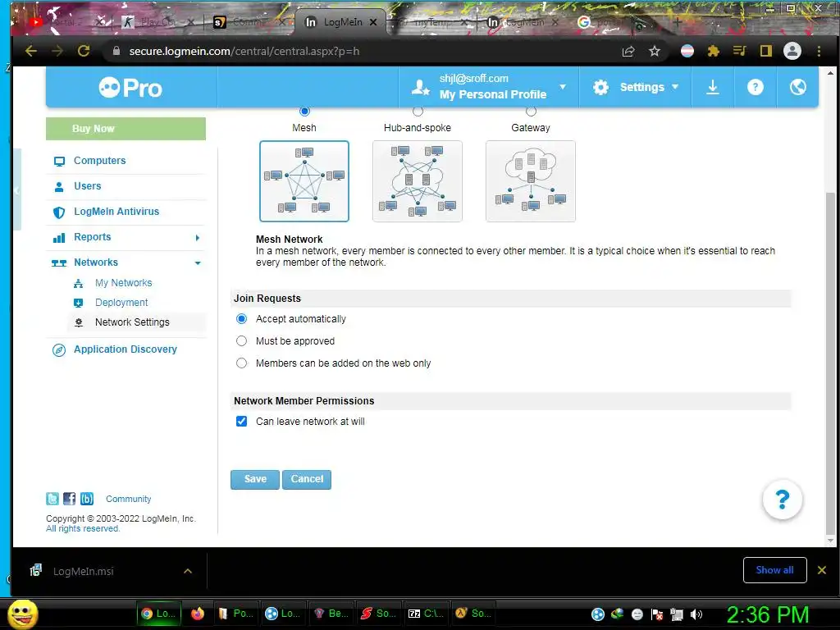Image resolution: width=840 pixels, height=630 pixels.
Task: Open the LogMeIn.msi download options chevron
Action: pos(188,571)
